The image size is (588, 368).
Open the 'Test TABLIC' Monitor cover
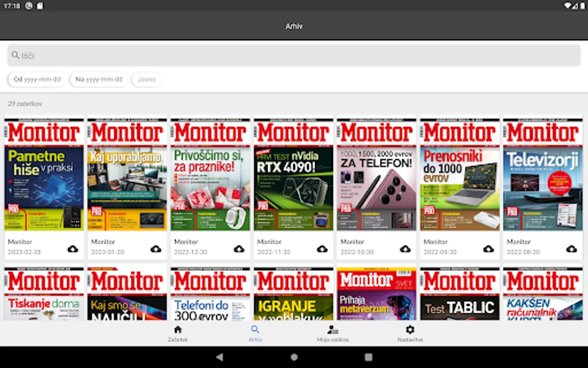pyautogui.click(x=460, y=294)
